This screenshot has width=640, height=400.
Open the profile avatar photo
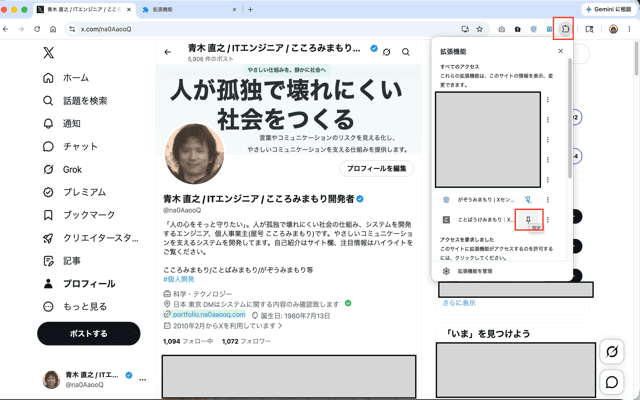pos(194,154)
